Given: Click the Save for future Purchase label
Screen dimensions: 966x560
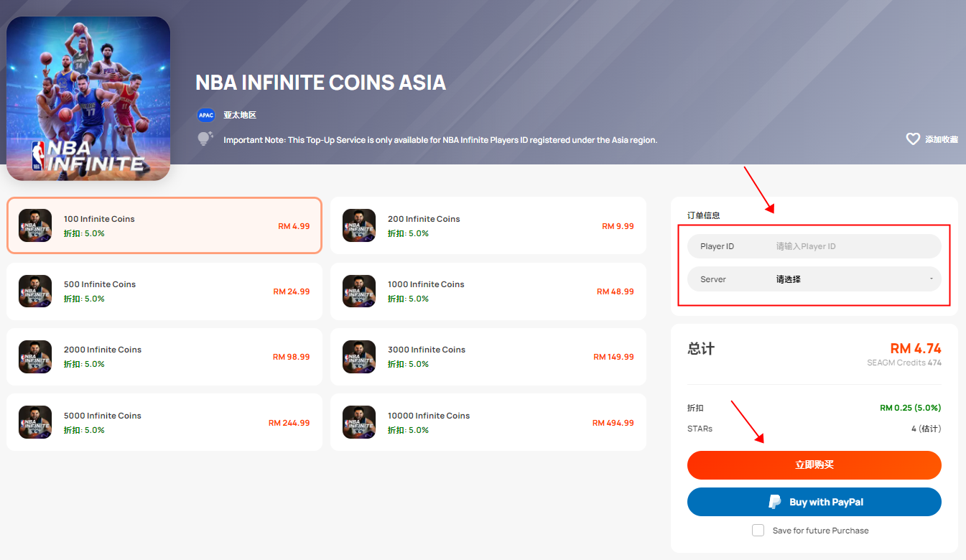Looking at the screenshot, I should pos(820,531).
